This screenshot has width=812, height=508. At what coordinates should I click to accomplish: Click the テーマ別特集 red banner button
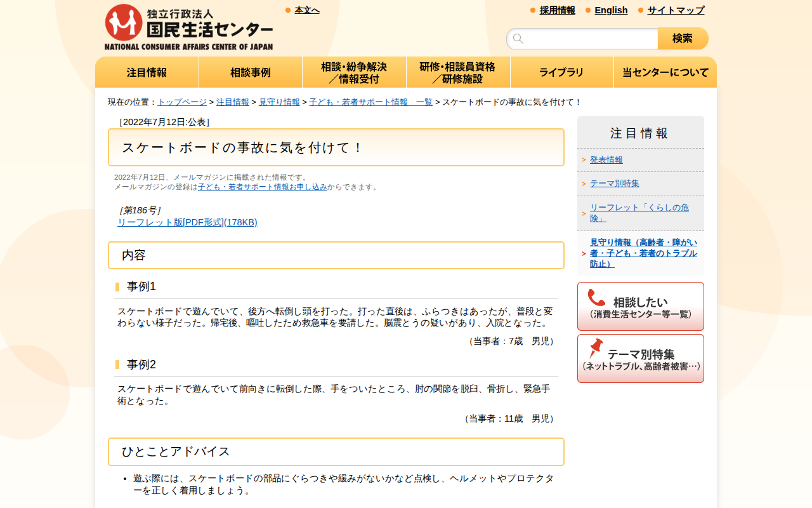pyautogui.click(x=641, y=358)
